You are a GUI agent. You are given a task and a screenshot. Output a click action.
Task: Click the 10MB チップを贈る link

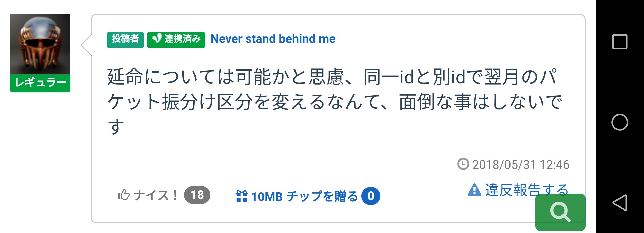(304, 196)
